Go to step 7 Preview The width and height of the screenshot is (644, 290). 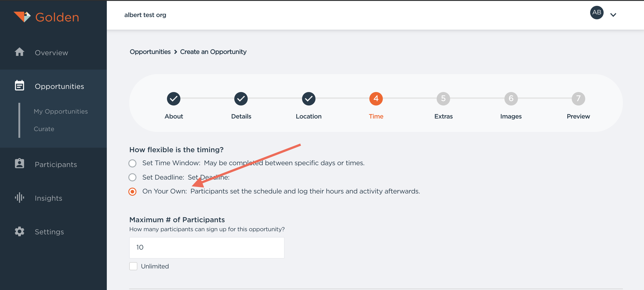pos(578,99)
